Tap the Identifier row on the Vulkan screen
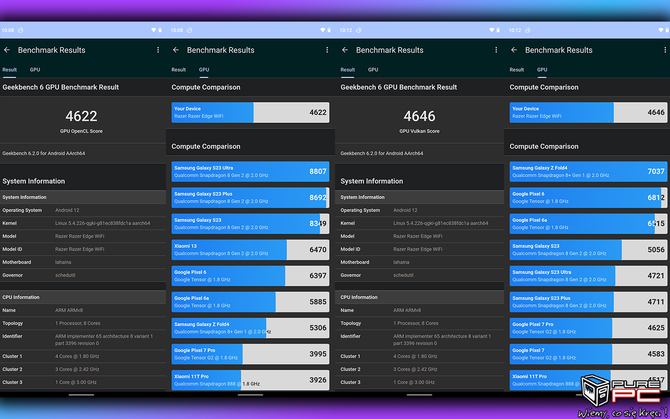 tap(421, 340)
